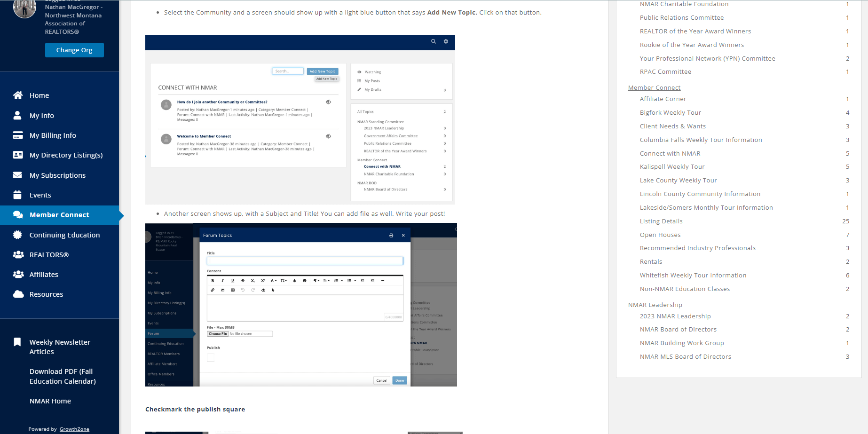This screenshot has height=434, width=868.
Task: Click the Events calendar icon
Action: point(17,195)
